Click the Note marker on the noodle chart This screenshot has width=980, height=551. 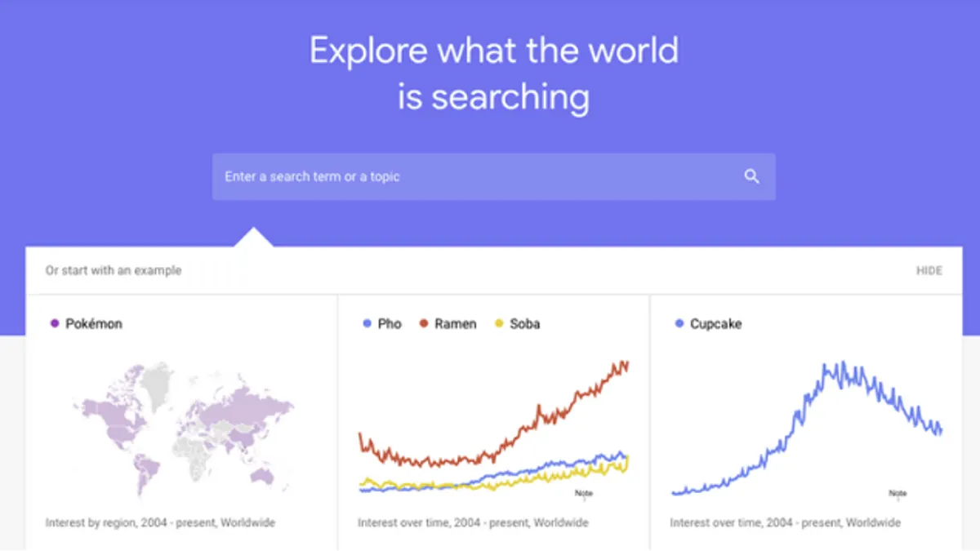tap(584, 493)
